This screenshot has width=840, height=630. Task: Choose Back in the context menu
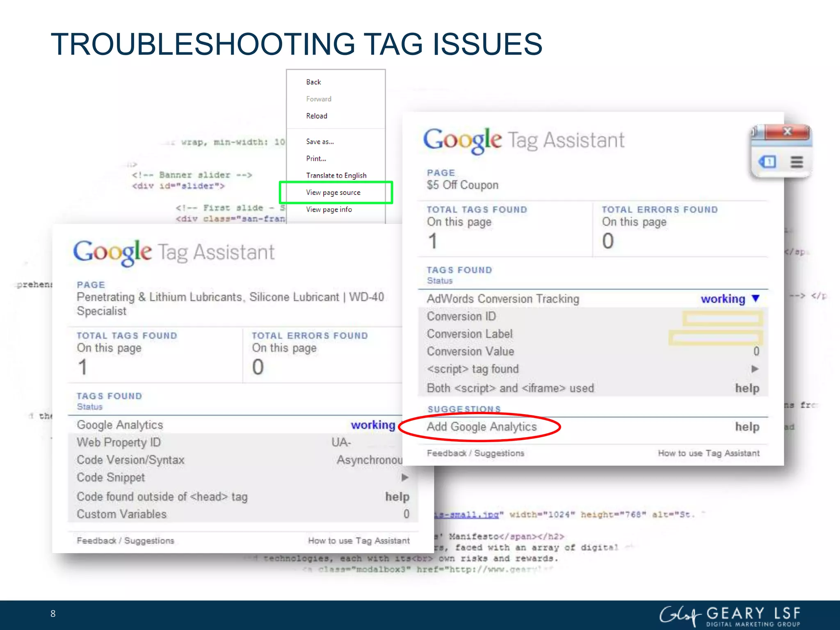pyautogui.click(x=313, y=82)
